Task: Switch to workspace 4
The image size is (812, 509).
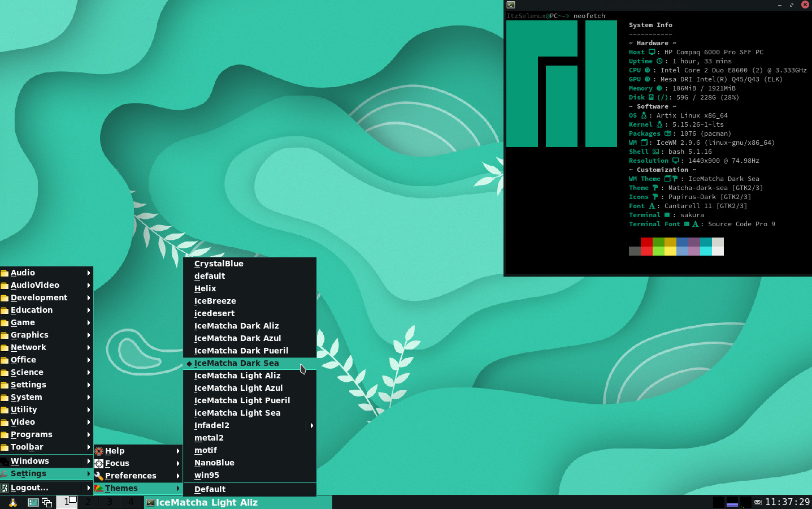Action: tap(131, 502)
